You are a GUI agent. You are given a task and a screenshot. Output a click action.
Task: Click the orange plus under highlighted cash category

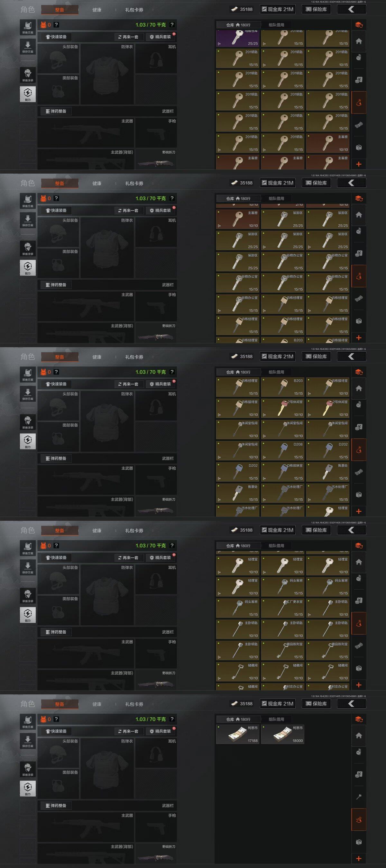pos(359,858)
